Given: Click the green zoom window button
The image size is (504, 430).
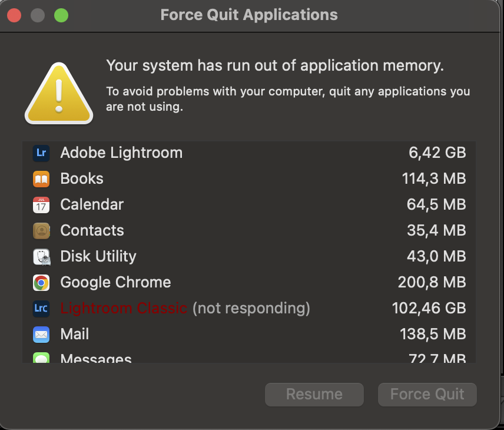Looking at the screenshot, I should point(61,15).
